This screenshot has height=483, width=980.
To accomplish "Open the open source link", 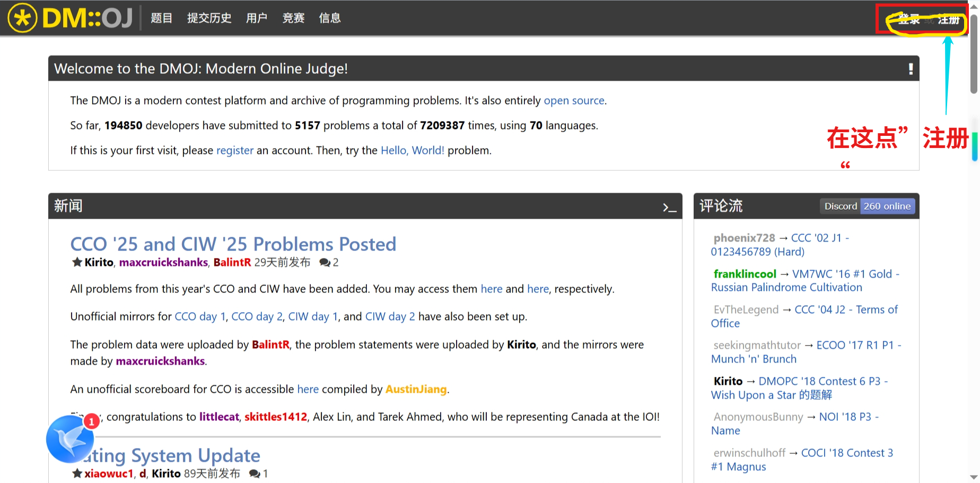I will 574,100.
